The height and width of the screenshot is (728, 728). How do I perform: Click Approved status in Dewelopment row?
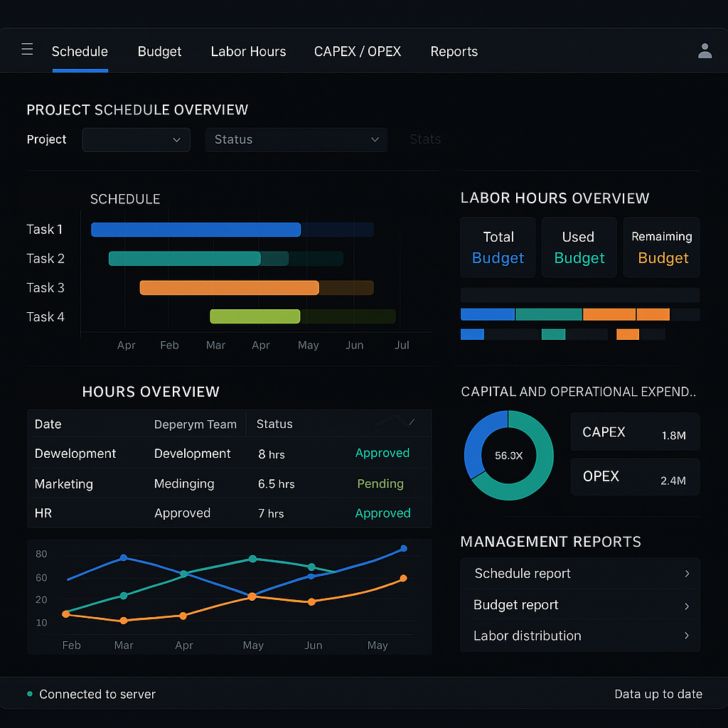point(382,453)
